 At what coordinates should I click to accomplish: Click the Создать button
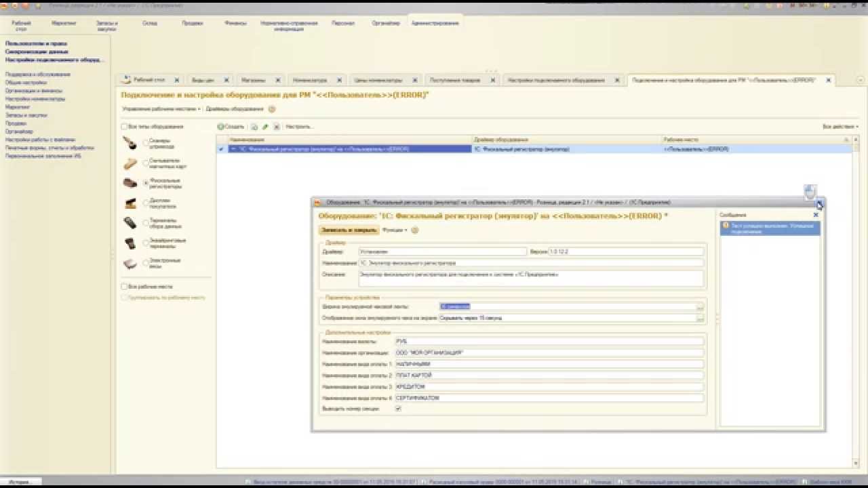231,127
